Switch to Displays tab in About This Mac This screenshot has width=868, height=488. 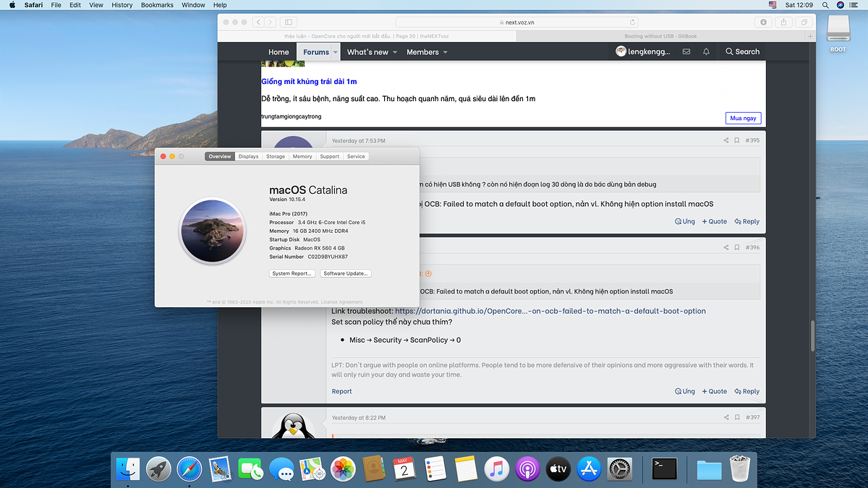click(x=248, y=156)
